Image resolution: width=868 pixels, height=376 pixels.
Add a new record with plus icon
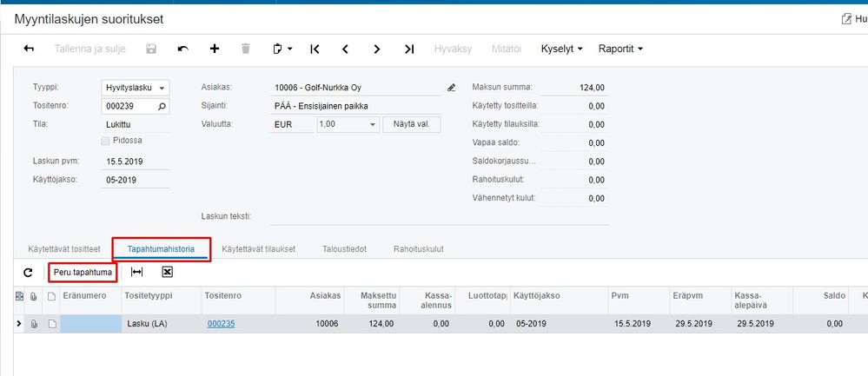point(215,49)
